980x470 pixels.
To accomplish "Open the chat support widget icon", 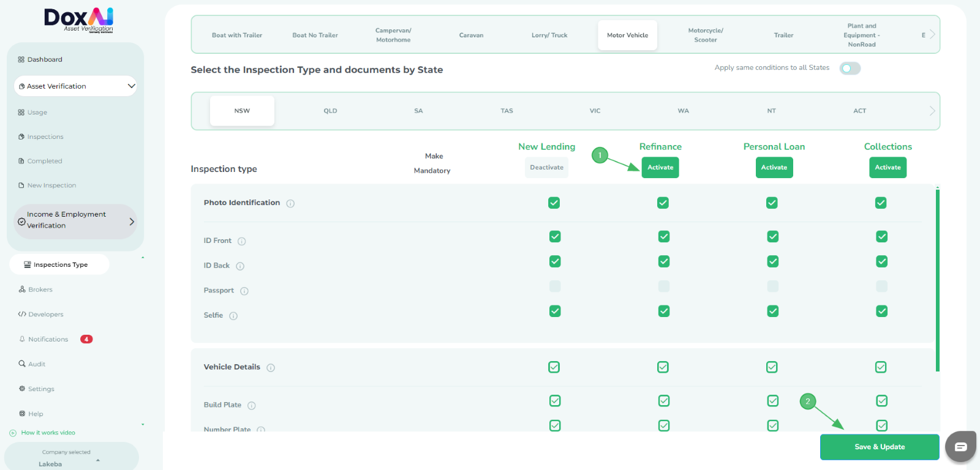I will tap(960, 447).
